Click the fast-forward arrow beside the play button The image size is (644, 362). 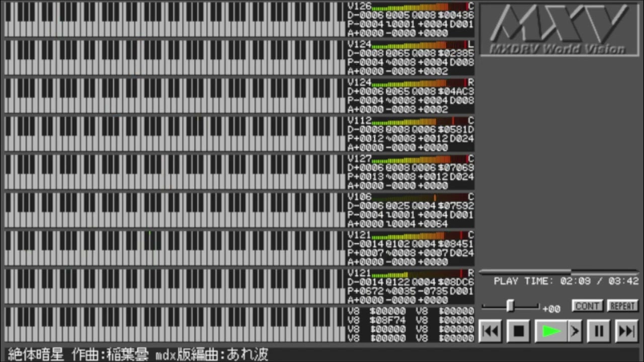pos(575,331)
